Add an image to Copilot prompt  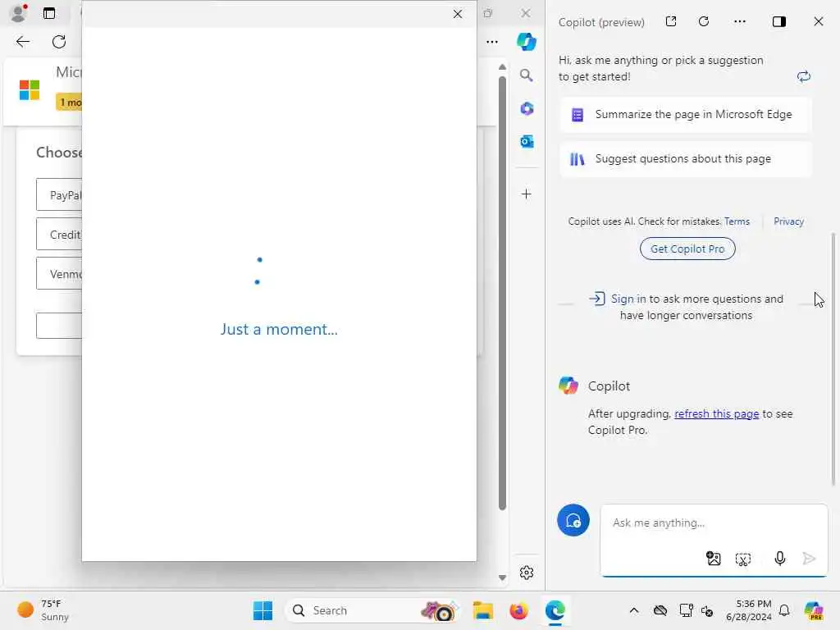tap(713, 559)
